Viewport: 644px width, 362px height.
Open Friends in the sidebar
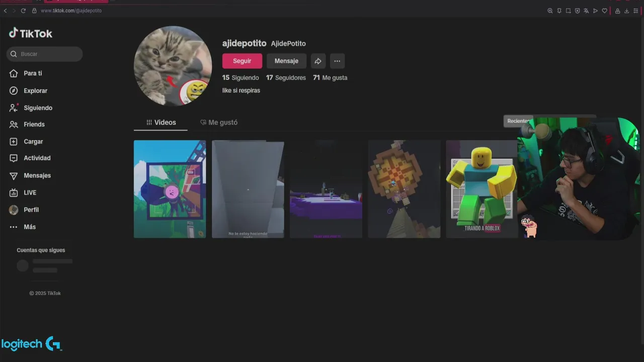[x=34, y=125]
